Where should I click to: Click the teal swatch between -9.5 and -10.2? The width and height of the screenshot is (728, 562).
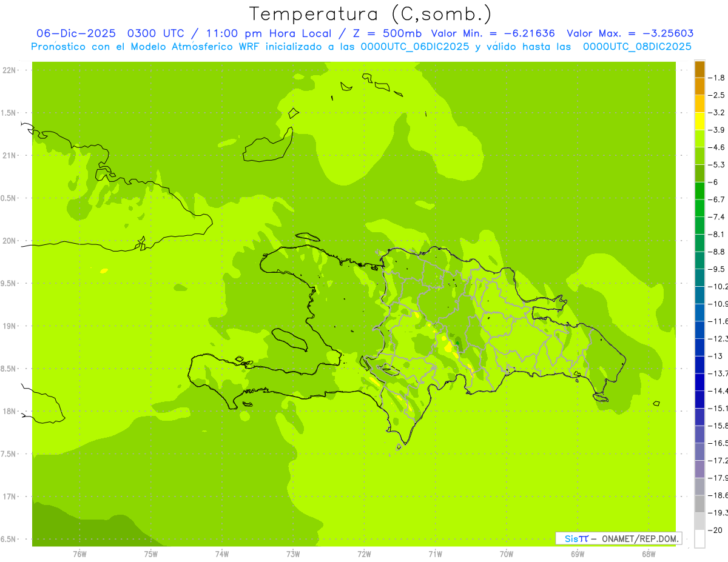coord(699,277)
